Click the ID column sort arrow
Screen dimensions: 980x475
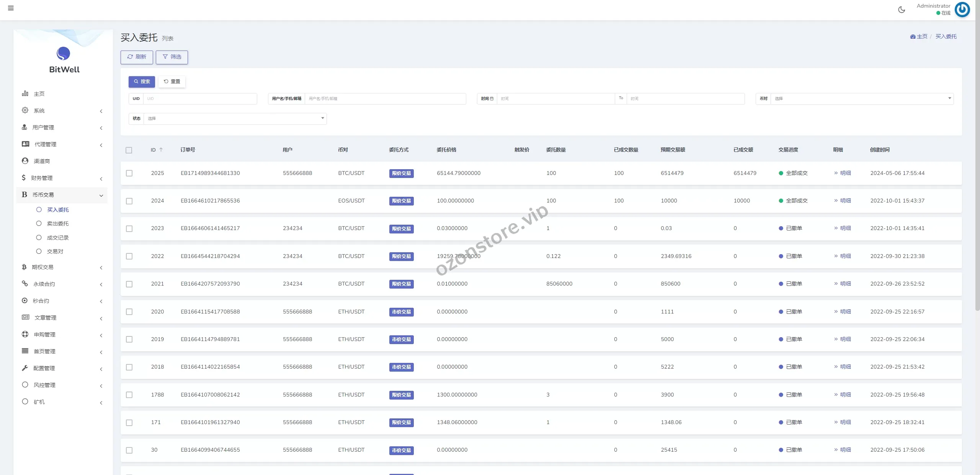[161, 150]
